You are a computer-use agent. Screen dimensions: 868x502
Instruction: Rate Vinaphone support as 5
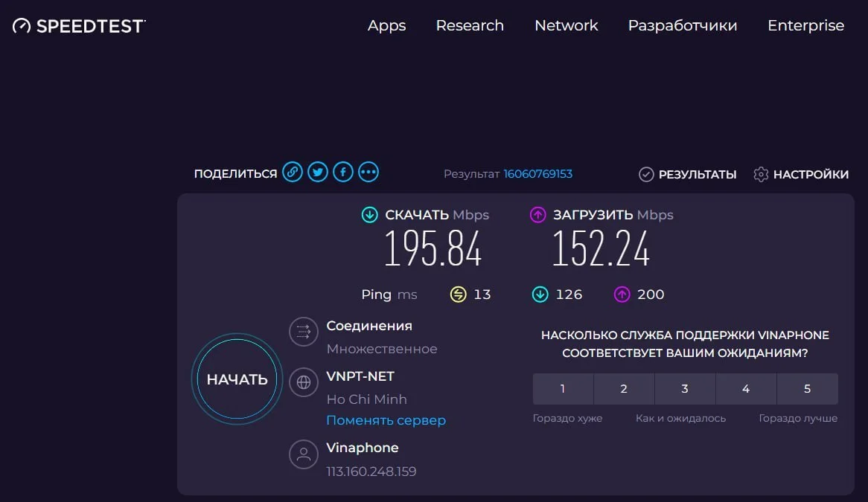tap(807, 389)
